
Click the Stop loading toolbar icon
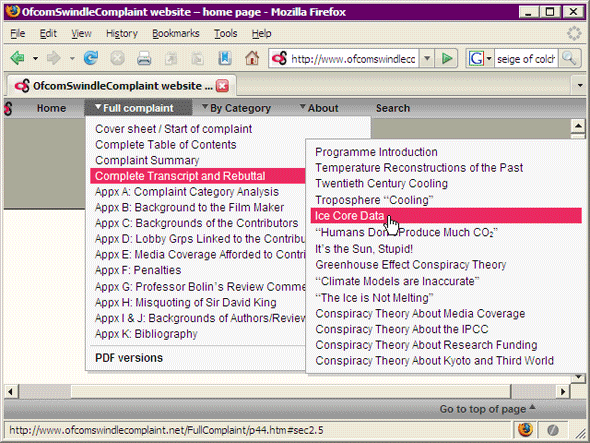[x=117, y=58]
